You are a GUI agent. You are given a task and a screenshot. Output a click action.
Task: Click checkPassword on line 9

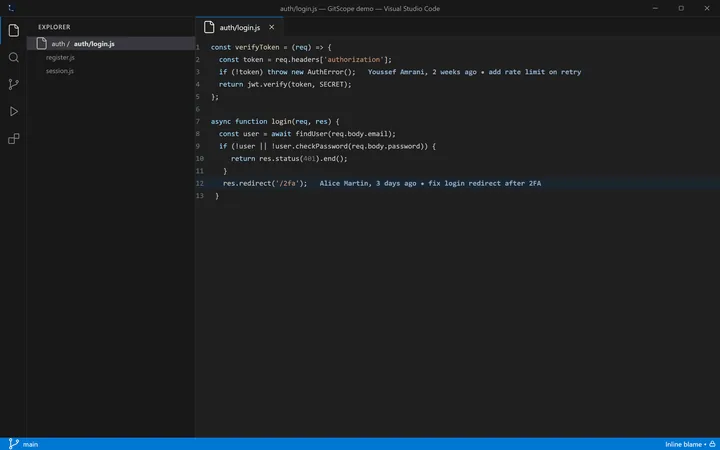(x=322, y=146)
